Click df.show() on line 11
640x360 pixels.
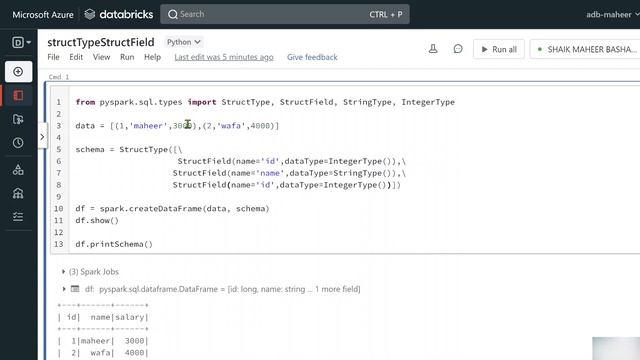pyautogui.click(x=97, y=220)
